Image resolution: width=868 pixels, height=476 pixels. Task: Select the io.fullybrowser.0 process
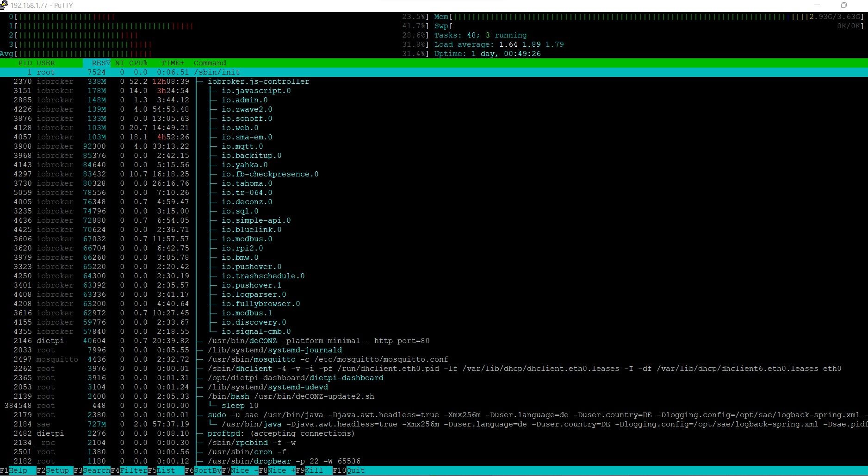click(434, 304)
